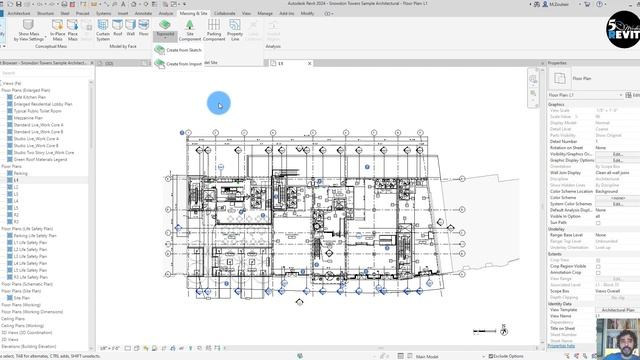Open the Manage ribbon tab
640x360 pixels.
tap(265, 13)
